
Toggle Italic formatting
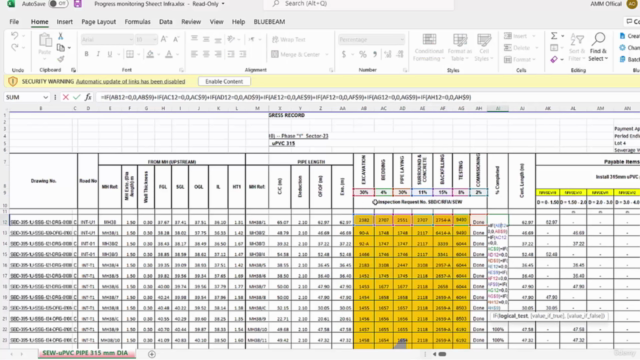(98, 54)
